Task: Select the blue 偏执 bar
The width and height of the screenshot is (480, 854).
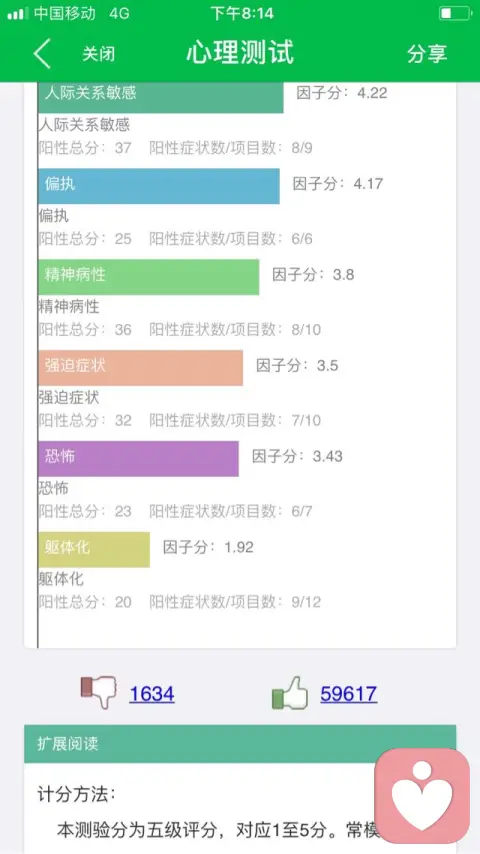Action: [159, 186]
